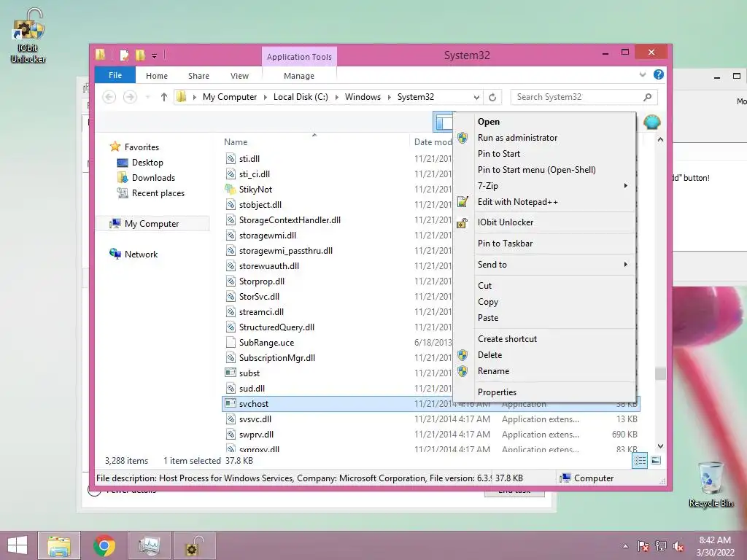Expand the ribbon with the chevron

point(643,74)
